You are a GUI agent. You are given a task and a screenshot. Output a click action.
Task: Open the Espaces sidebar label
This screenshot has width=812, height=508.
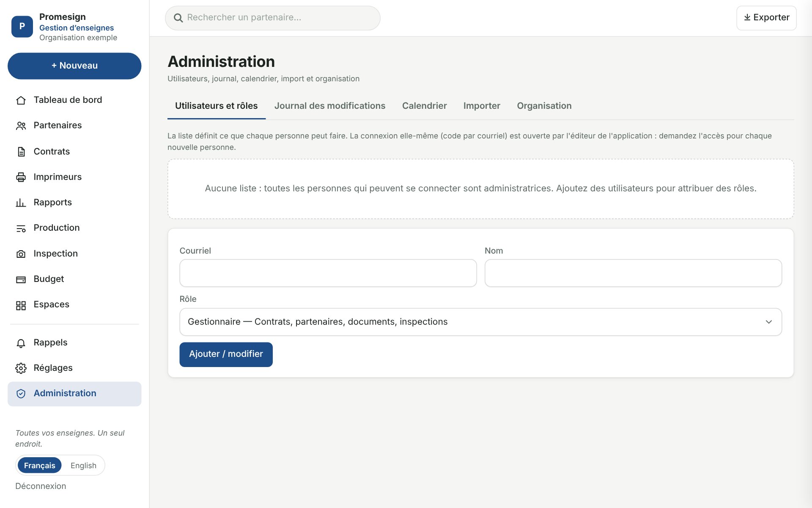[51, 304]
